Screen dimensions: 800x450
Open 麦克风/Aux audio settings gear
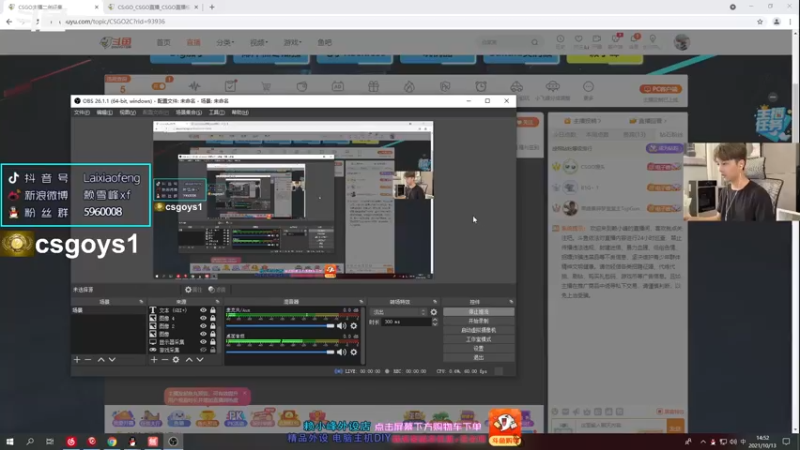point(354,326)
